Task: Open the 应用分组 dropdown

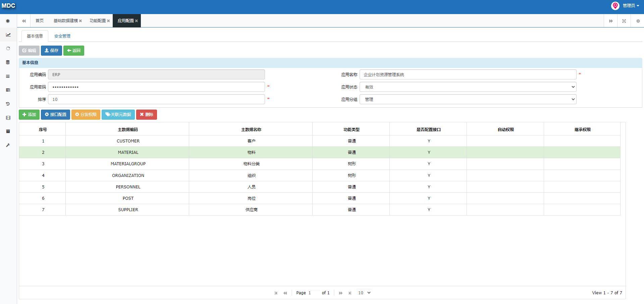Action: [468, 99]
